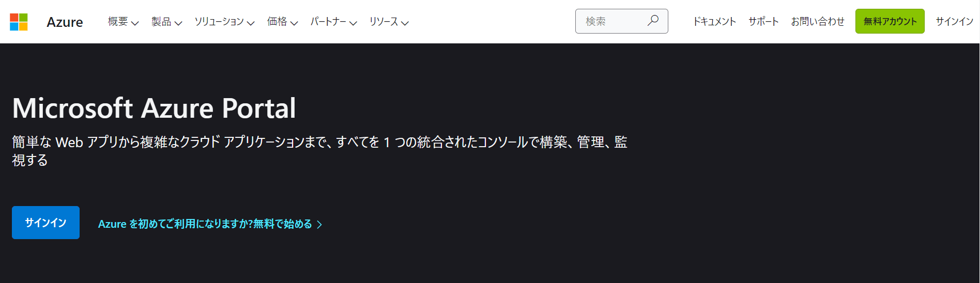Open the 概要 navigation menu
This screenshot has width=980, height=283.
pyautogui.click(x=123, y=22)
